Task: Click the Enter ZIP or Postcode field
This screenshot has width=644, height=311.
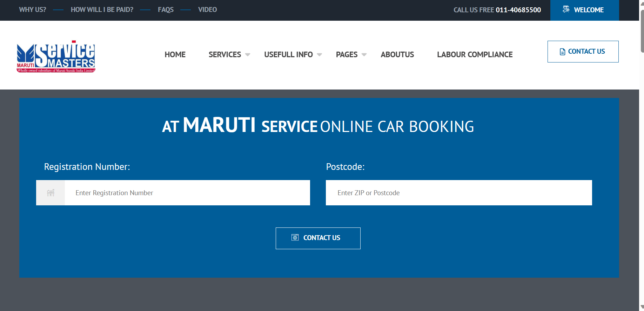Action: click(459, 193)
